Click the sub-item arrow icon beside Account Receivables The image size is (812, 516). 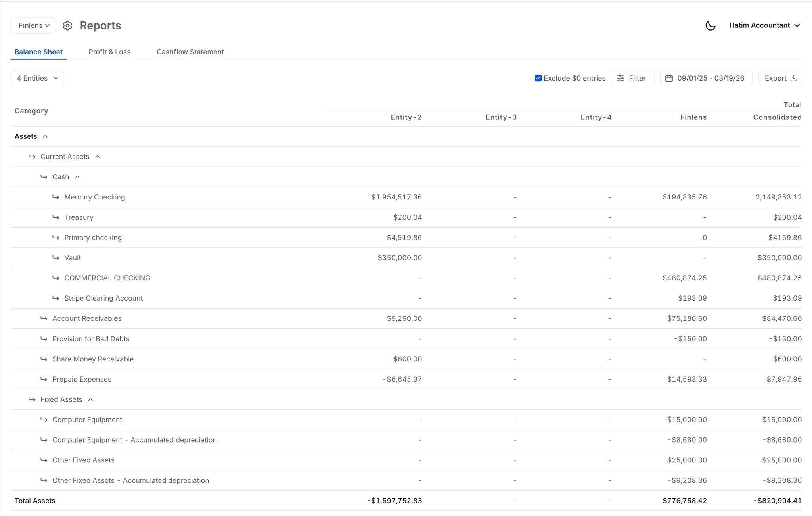(x=44, y=318)
